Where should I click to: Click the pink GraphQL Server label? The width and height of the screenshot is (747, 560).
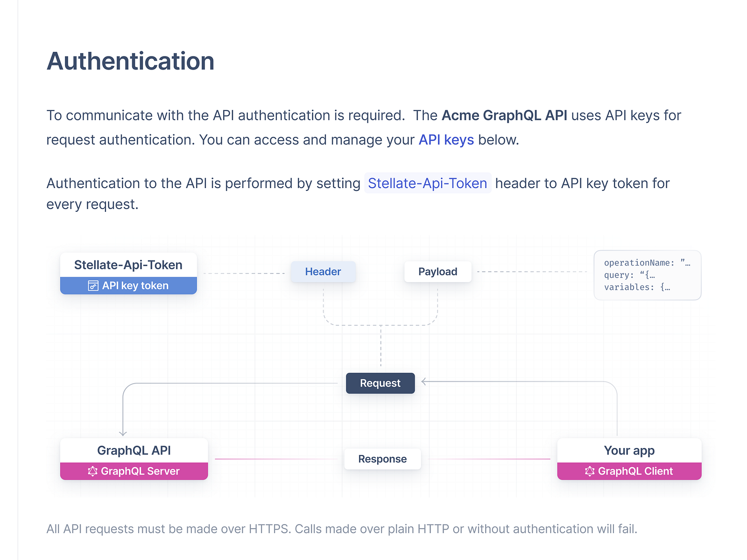point(140,471)
